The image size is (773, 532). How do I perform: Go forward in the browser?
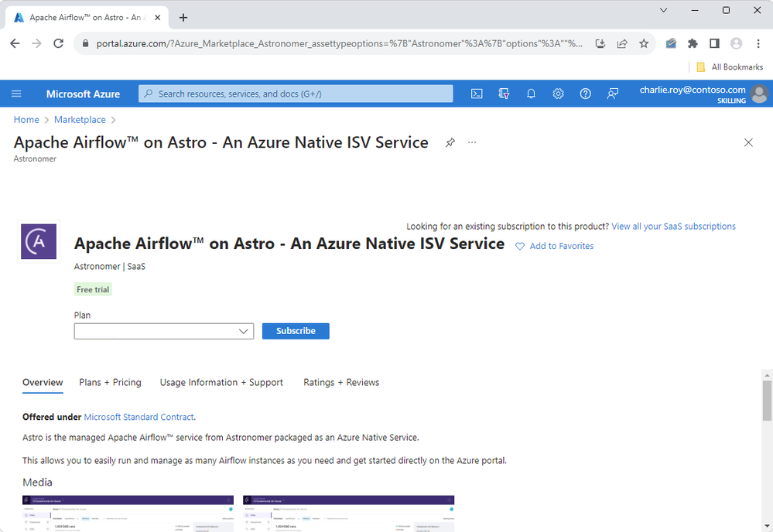point(36,43)
